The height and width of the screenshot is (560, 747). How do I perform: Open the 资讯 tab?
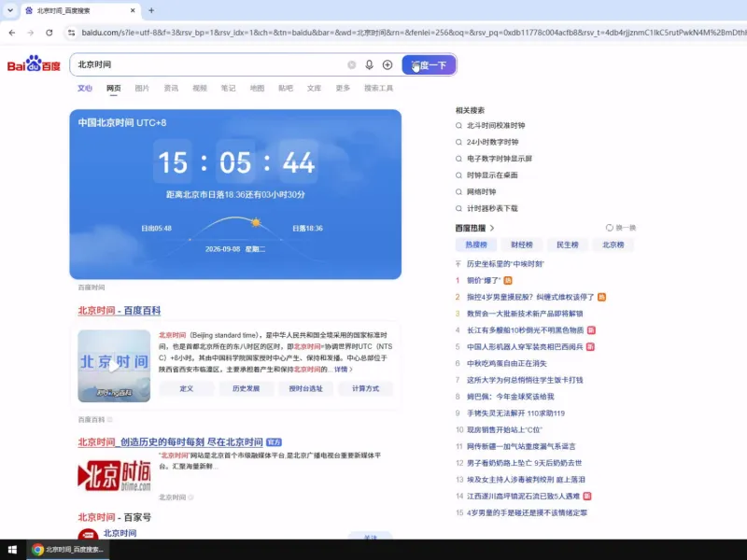click(x=171, y=88)
